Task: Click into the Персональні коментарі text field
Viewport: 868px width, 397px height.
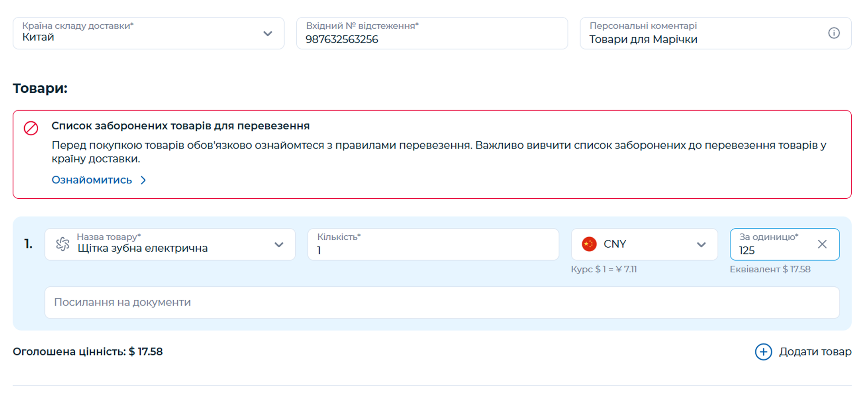Action: tap(701, 39)
